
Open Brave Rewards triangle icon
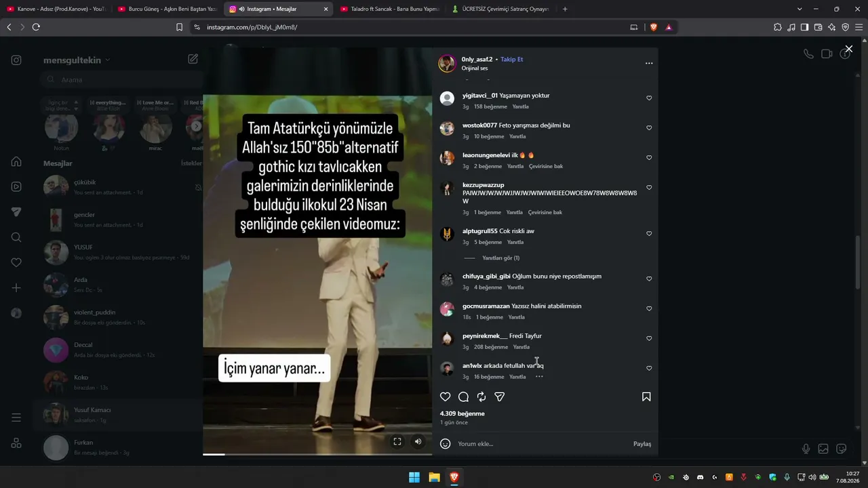click(x=669, y=27)
